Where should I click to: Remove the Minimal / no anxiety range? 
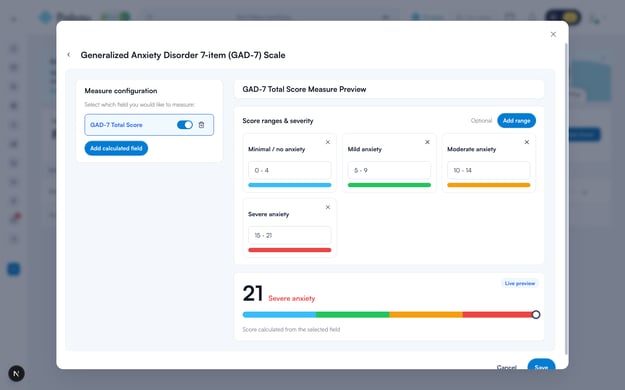coord(328,142)
